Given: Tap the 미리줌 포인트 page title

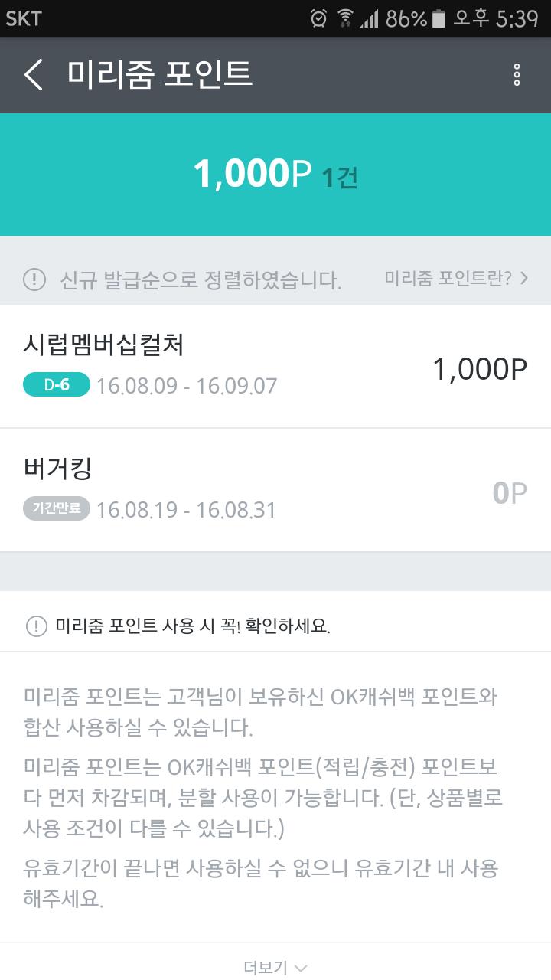Looking at the screenshot, I should (x=159, y=74).
